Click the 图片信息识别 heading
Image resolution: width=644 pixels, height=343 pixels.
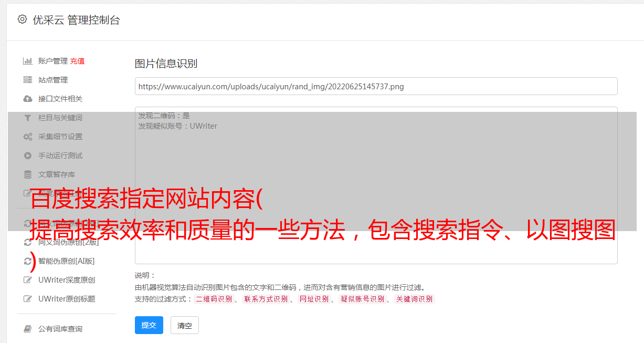pos(166,64)
